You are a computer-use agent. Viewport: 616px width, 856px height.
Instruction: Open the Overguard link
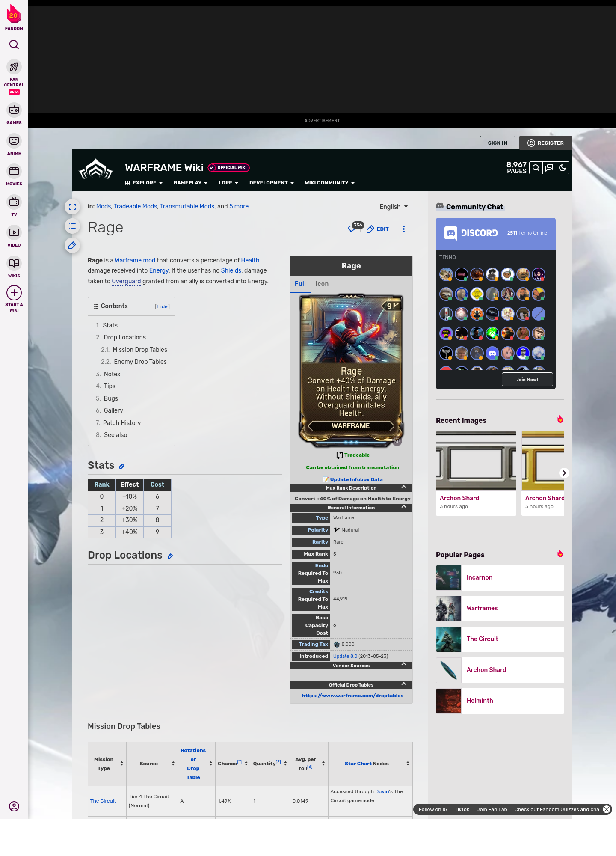(126, 281)
